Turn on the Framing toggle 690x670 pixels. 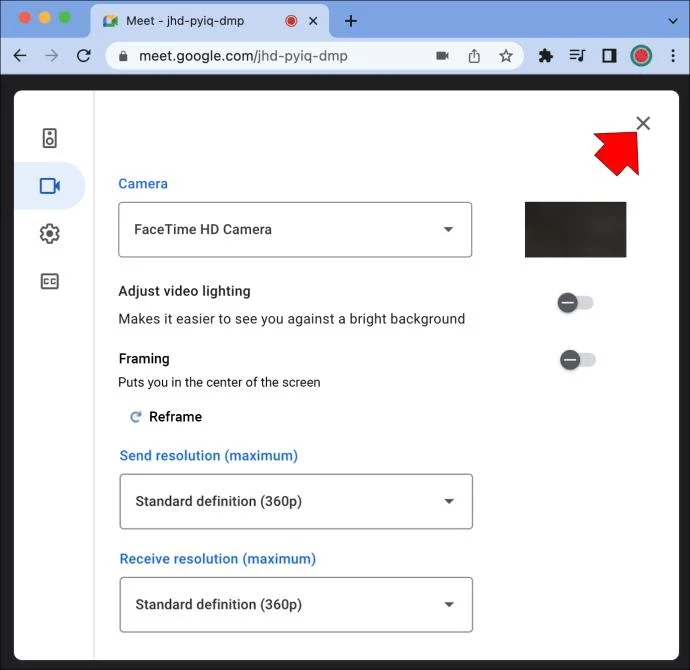tap(578, 360)
